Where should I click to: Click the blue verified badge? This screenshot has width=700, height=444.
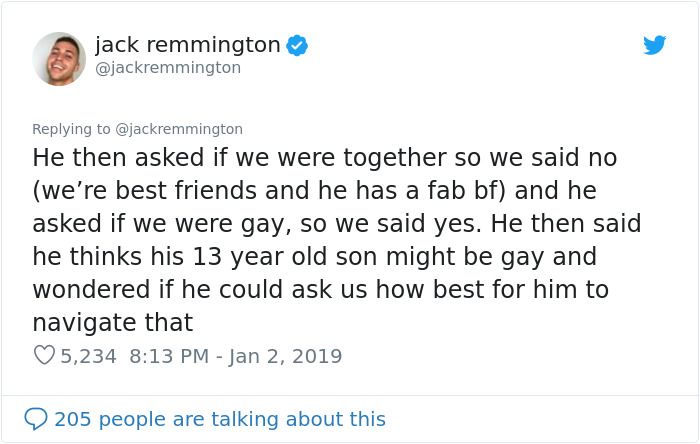297,45
